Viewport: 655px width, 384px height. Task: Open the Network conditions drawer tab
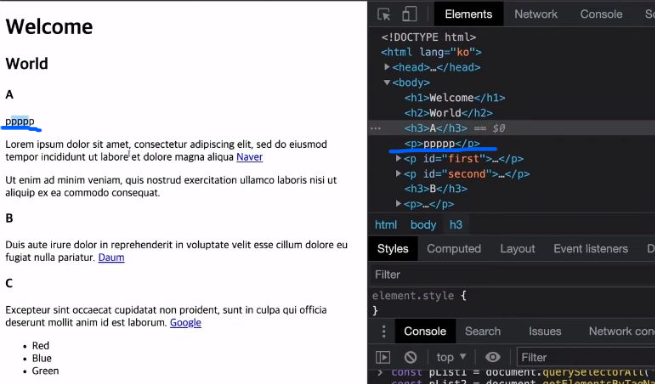pyautogui.click(x=621, y=331)
